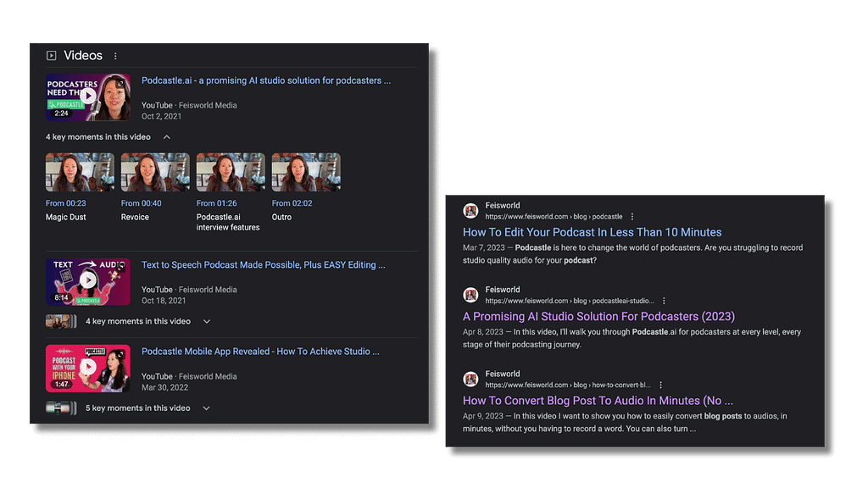Open the Magic Dust key moment thumbnail
This screenshot has height=488, width=868.
(x=80, y=172)
